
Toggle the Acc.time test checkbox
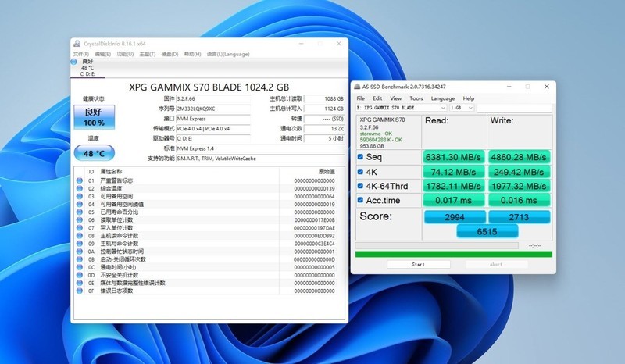pos(360,200)
